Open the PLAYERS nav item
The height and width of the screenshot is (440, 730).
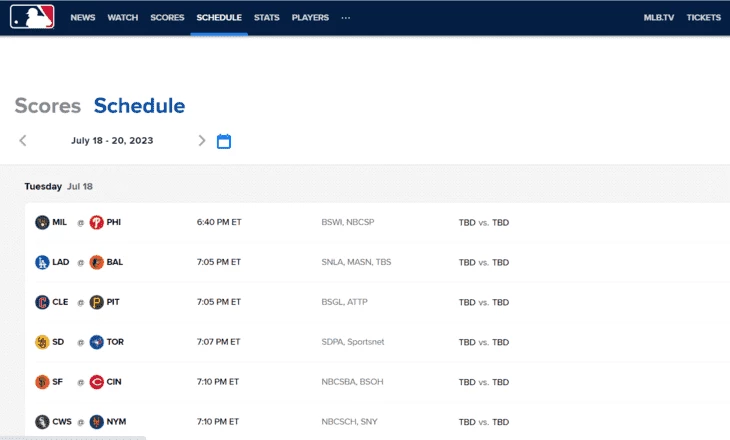tap(310, 18)
